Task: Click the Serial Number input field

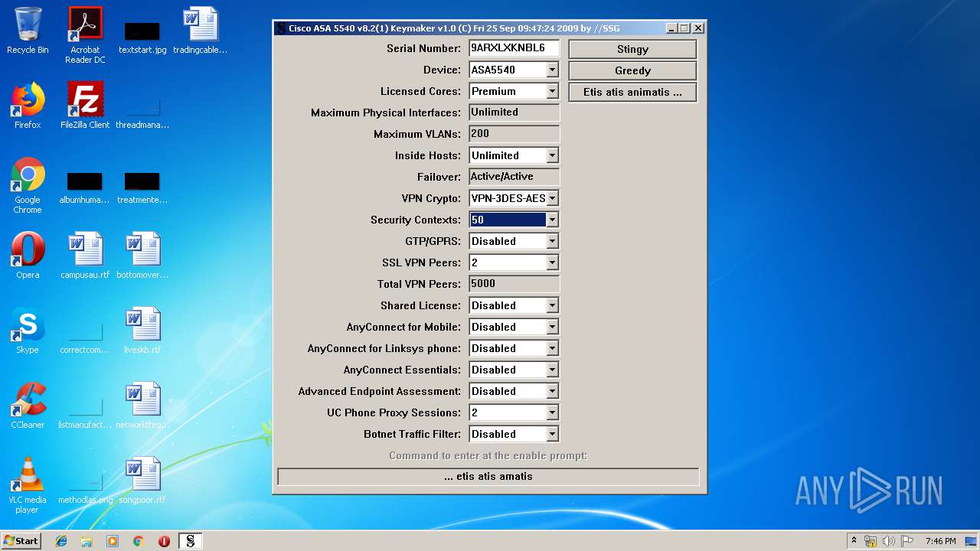Action: pos(514,48)
